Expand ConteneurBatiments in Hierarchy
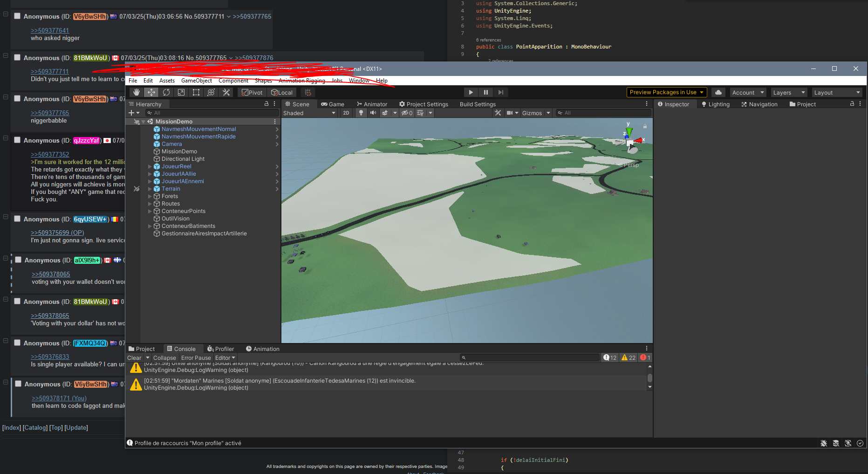 [150, 226]
